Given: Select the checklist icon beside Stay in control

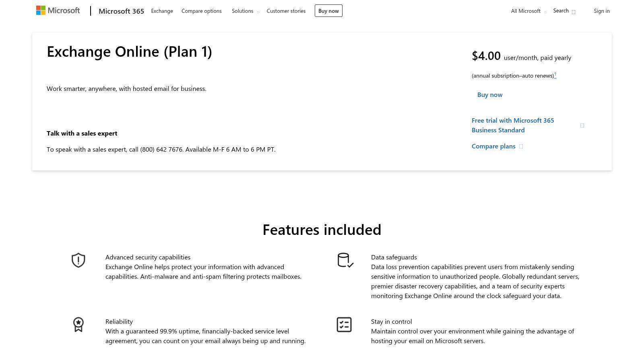Looking at the screenshot, I should pos(345,325).
